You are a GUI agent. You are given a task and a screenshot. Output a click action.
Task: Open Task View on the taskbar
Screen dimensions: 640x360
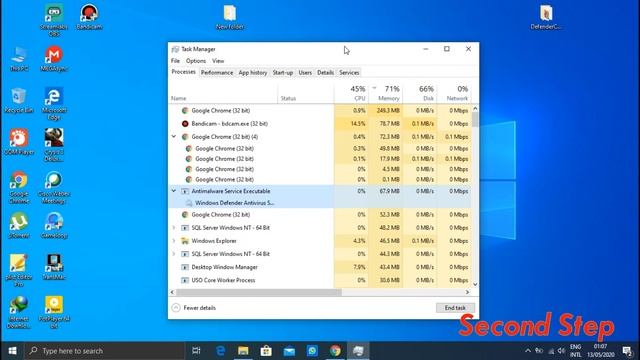196,351
